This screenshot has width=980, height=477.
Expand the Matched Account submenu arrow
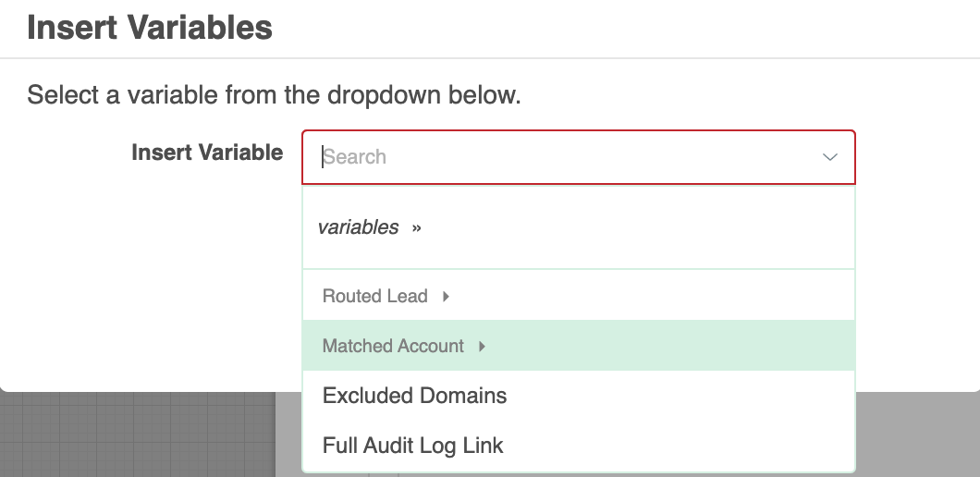pos(482,347)
